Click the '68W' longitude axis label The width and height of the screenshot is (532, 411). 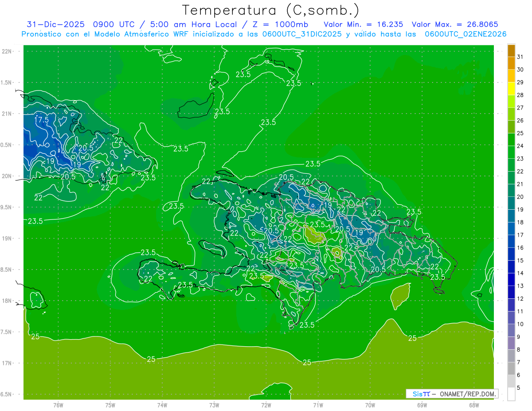point(474,405)
